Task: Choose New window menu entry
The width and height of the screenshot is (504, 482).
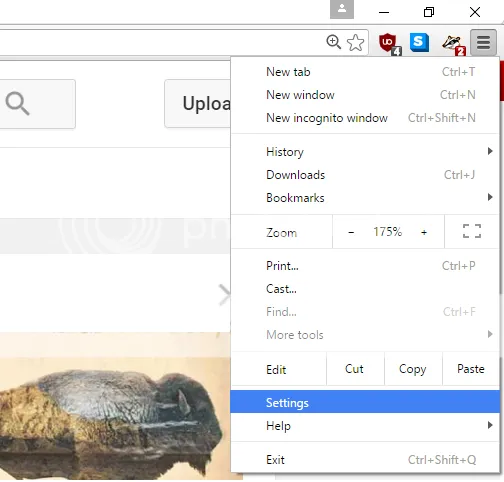Action: (x=365, y=95)
